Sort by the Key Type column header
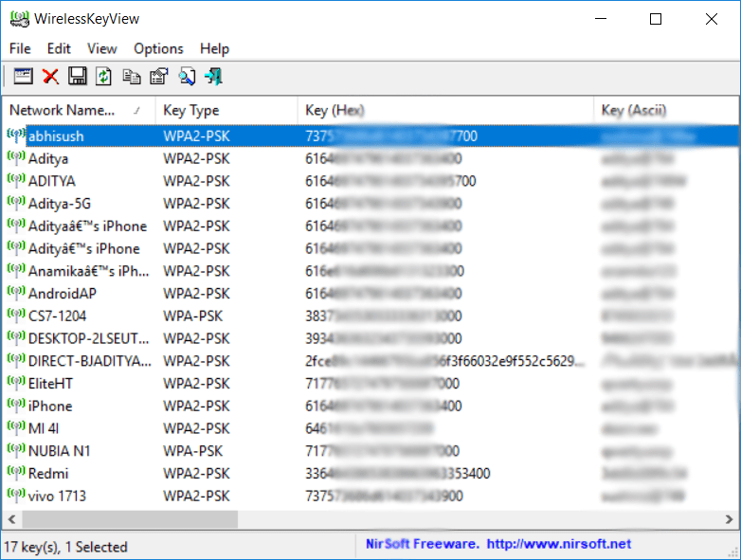This screenshot has width=741, height=560. [226, 110]
